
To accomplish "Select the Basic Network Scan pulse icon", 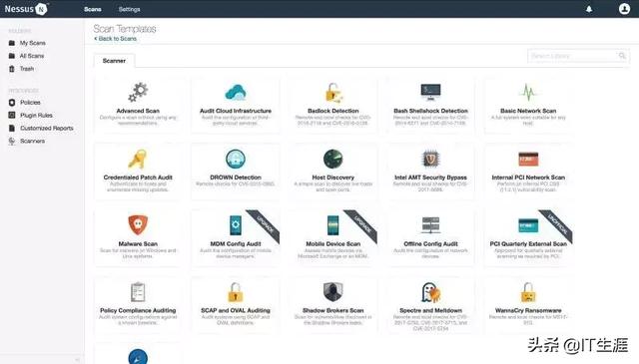I will click(x=528, y=93).
